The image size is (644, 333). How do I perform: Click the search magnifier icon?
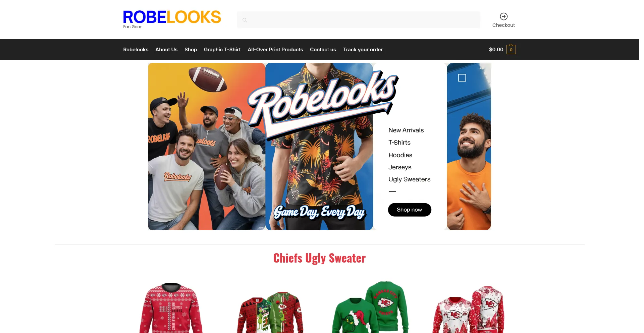pyautogui.click(x=245, y=20)
